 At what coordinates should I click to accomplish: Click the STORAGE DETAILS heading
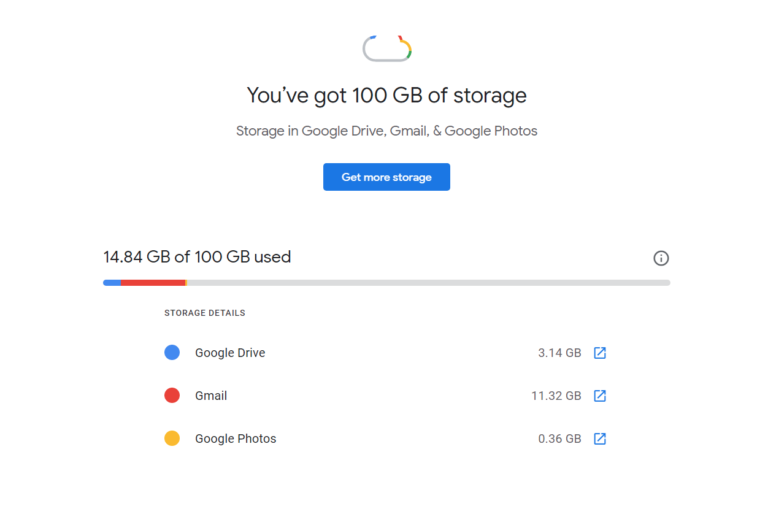205,313
